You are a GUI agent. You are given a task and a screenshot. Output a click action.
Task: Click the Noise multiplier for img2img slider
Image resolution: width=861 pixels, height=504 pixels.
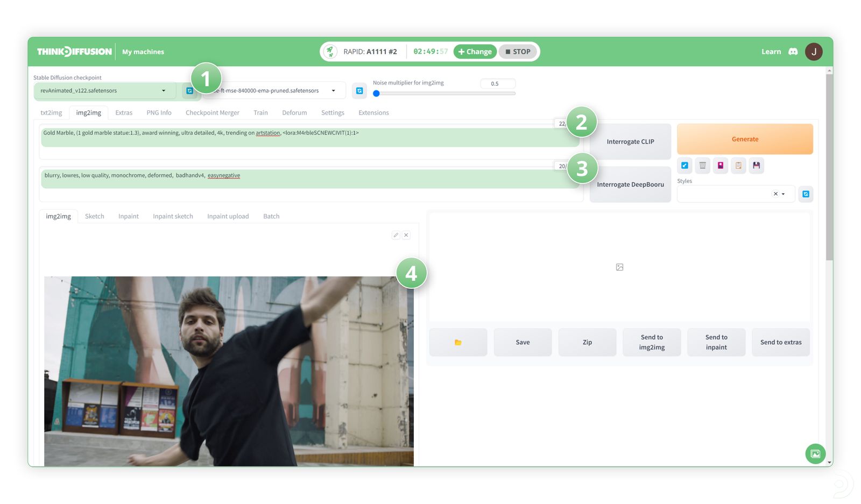[445, 94]
